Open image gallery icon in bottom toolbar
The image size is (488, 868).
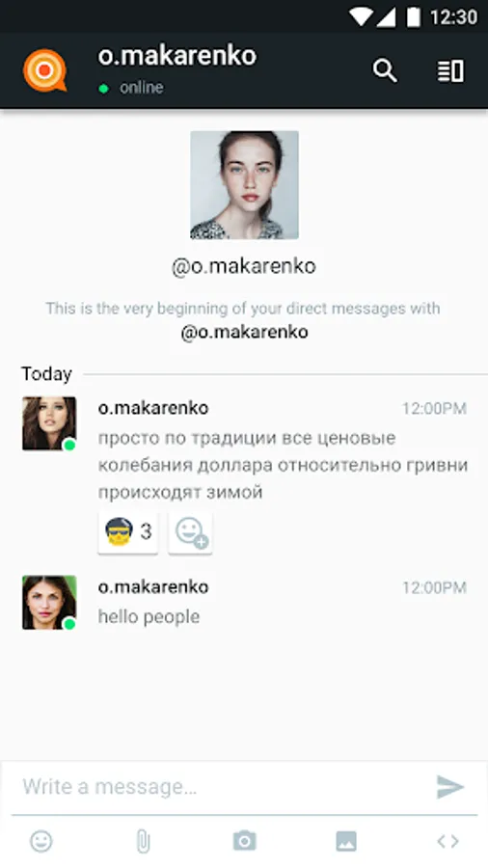(346, 841)
